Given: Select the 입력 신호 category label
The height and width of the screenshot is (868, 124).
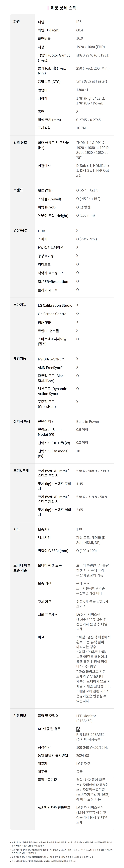Looking at the screenshot, I should [x=20, y=143].
